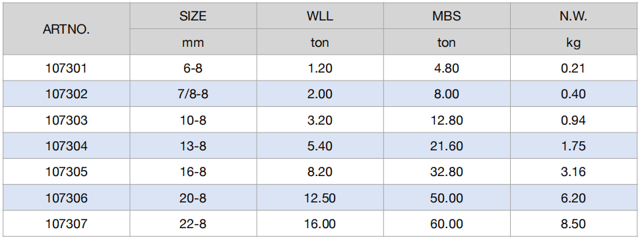Click the 7/8-8 size cell
The image size is (644, 242).
tap(193, 94)
